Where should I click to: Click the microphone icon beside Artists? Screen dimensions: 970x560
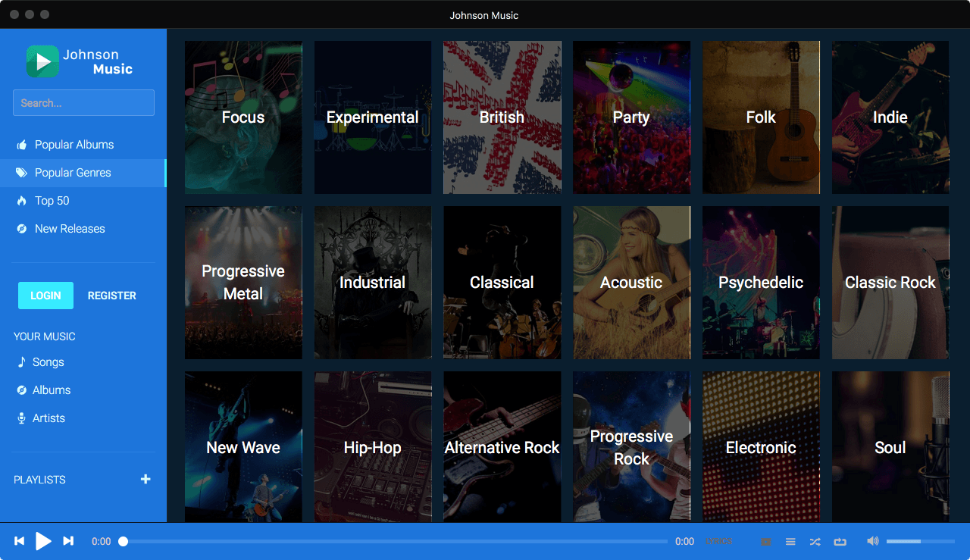[x=22, y=418]
